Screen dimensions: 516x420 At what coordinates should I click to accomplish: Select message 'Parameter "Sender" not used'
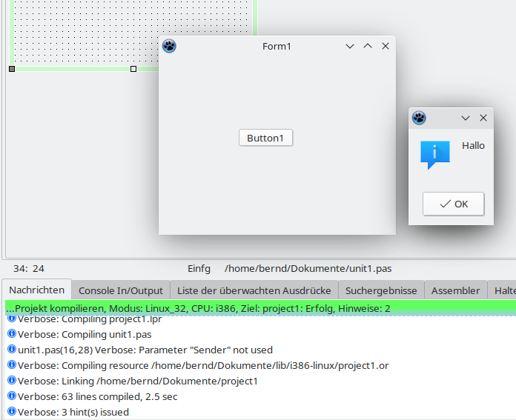point(261,350)
